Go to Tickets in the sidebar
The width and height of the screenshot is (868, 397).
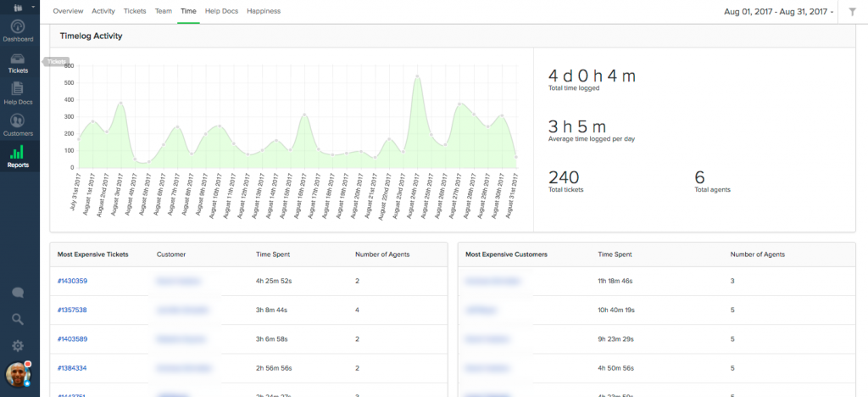[x=18, y=61]
